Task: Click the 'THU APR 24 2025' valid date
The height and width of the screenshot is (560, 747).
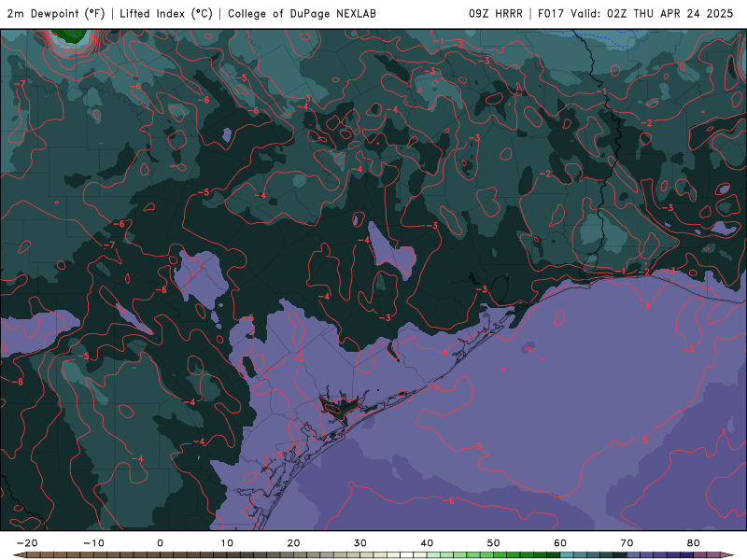Action: [684, 14]
